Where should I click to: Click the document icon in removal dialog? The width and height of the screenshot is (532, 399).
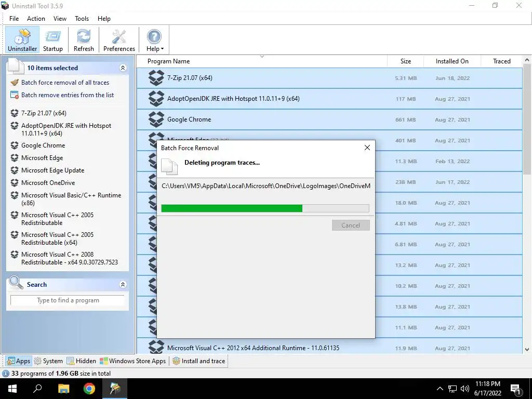coord(169,167)
